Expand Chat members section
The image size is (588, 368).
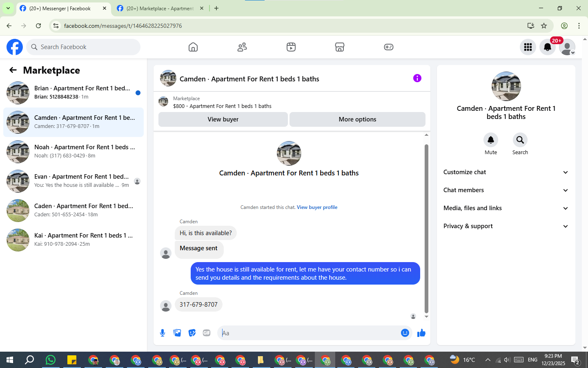[506, 190]
